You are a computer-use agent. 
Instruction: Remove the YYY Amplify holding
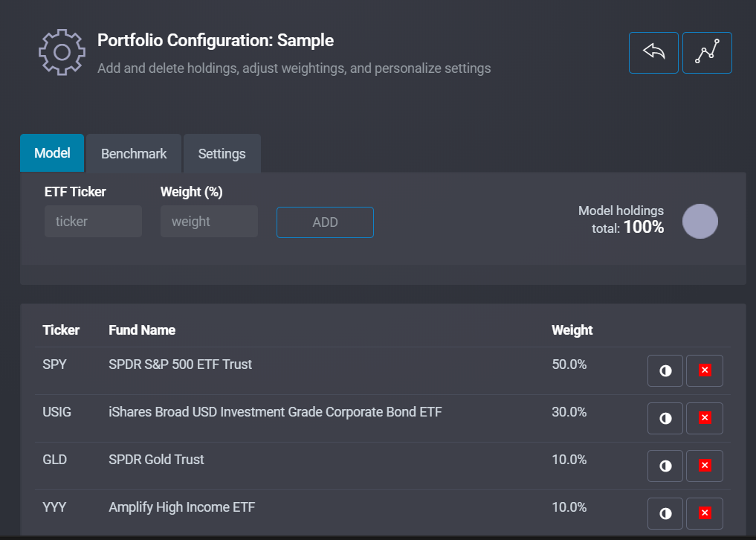[x=705, y=513]
